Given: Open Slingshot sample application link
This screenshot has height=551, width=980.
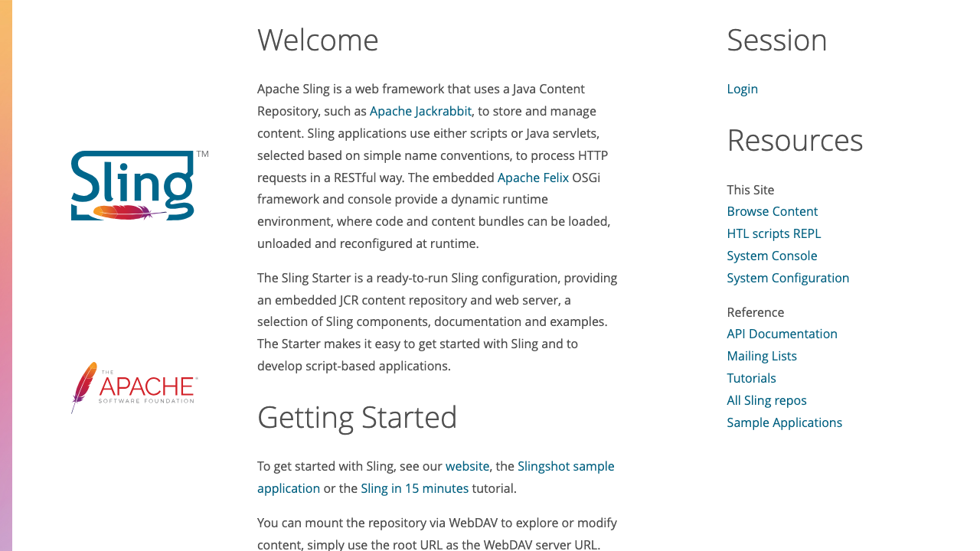Looking at the screenshot, I should pyautogui.click(x=566, y=466).
